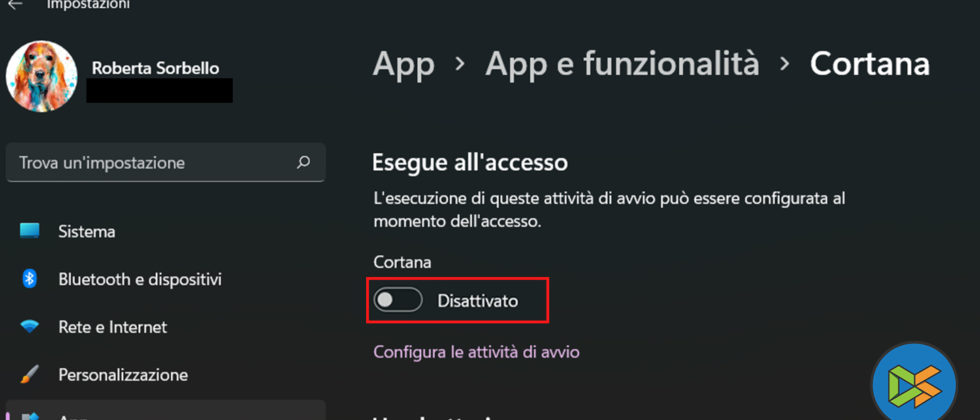Open the Sistema settings section

tap(87, 231)
